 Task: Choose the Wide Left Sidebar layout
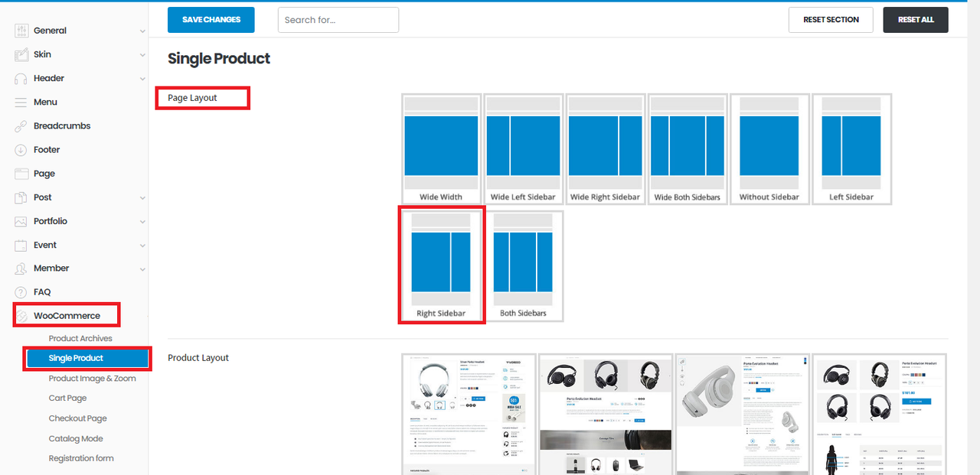(x=523, y=149)
